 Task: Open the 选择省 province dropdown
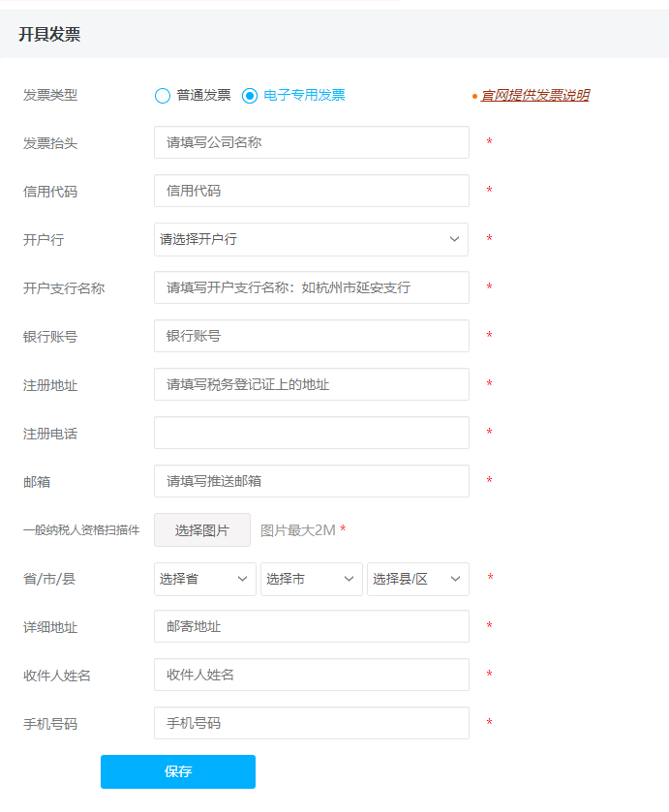[204, 579]
